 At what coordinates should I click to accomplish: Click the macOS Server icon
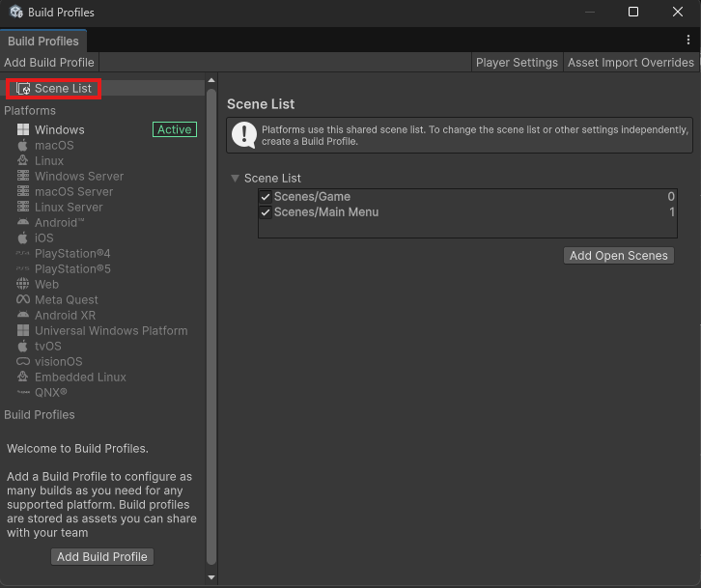(23, 191)
